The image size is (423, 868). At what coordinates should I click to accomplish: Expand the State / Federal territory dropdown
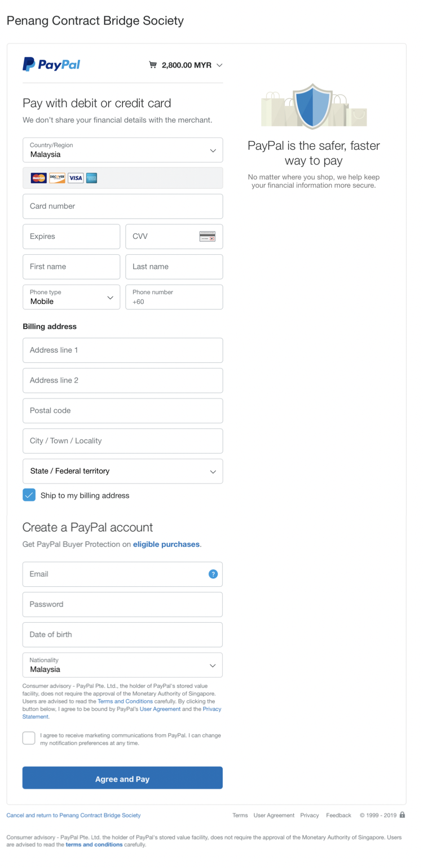122,471
